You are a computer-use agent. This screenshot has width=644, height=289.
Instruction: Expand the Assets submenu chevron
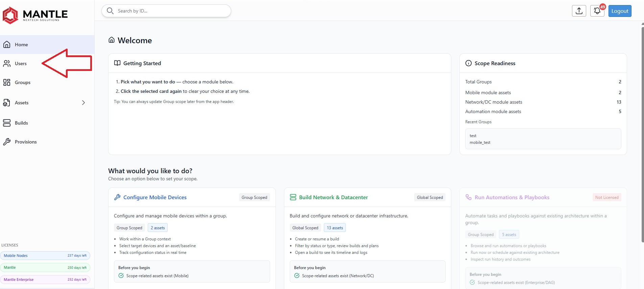[84, 103]
